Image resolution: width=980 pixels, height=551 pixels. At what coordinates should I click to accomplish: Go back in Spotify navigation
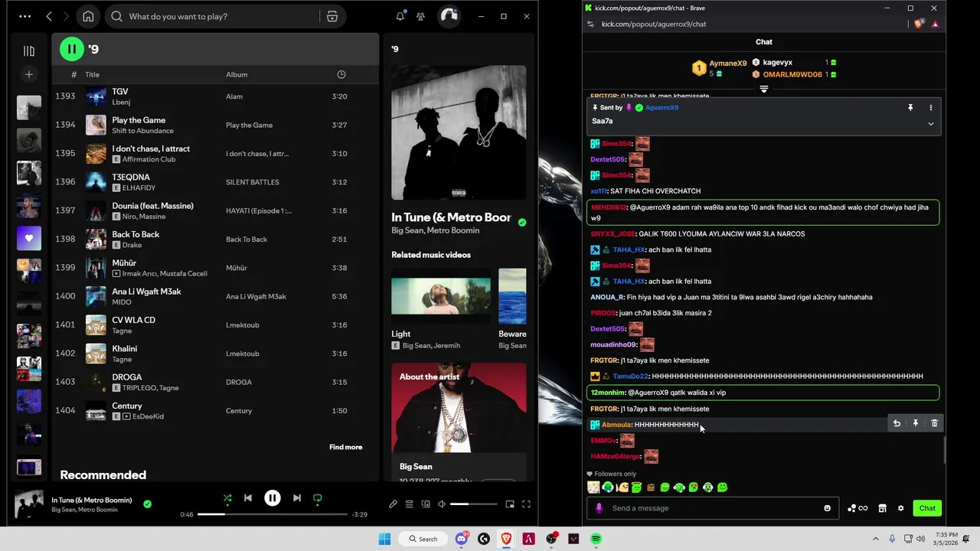pos(49,16)
